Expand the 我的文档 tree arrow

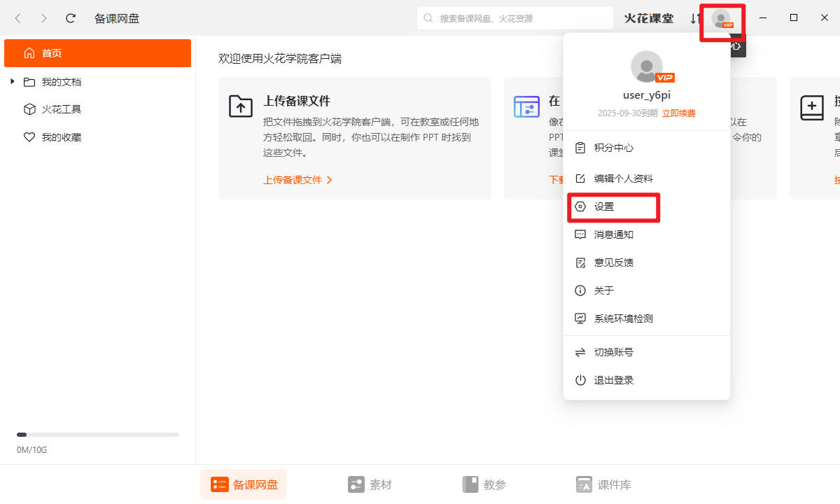tap(13, 82)
